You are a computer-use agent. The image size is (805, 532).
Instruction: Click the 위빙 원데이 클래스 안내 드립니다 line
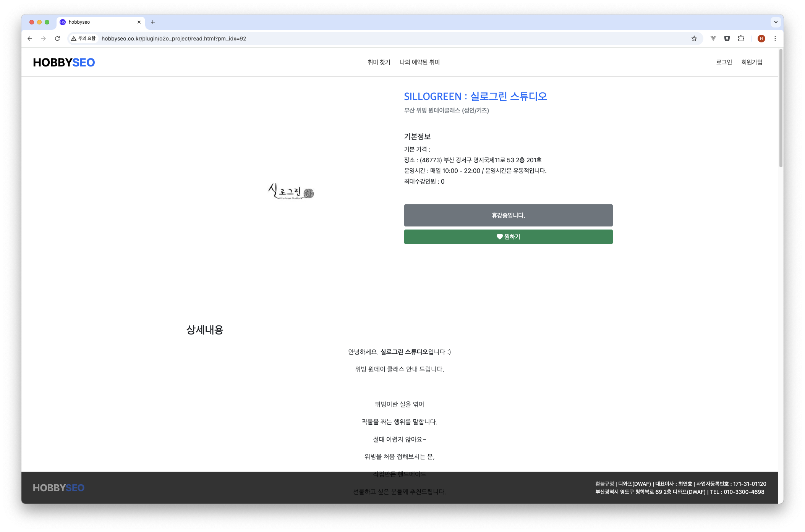coord(399,369)
